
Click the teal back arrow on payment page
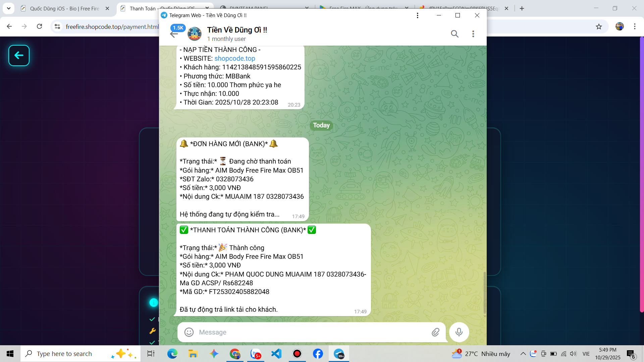click(19, 55)
